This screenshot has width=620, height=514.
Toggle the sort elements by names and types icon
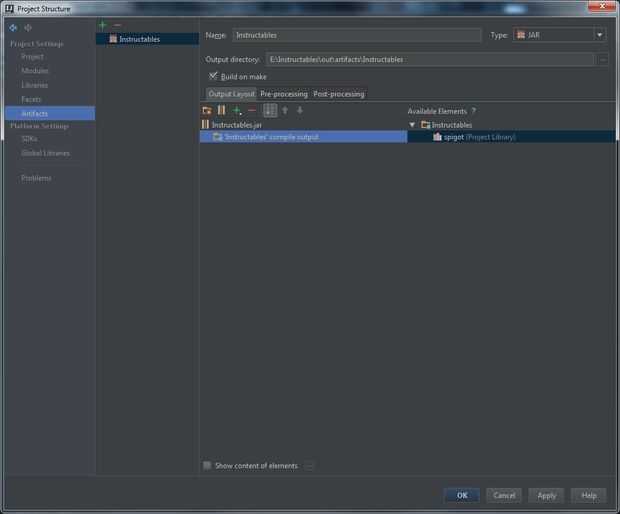pos(270,111)
